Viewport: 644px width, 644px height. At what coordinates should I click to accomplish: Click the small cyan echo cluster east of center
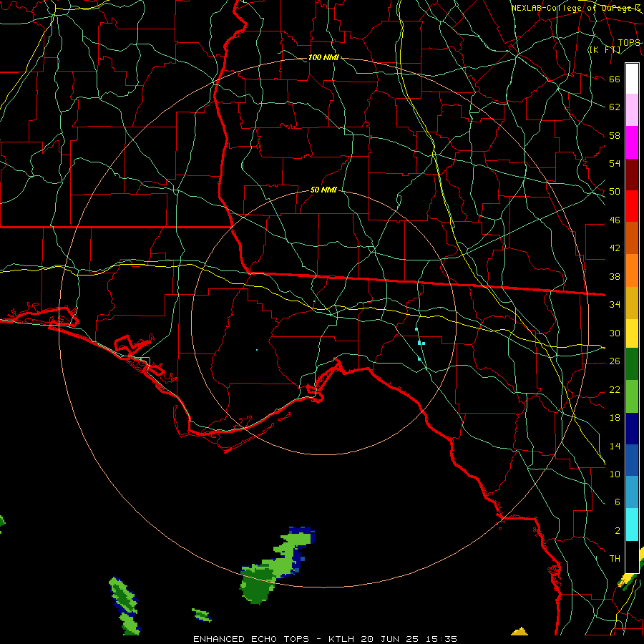[x=420, y=344]
